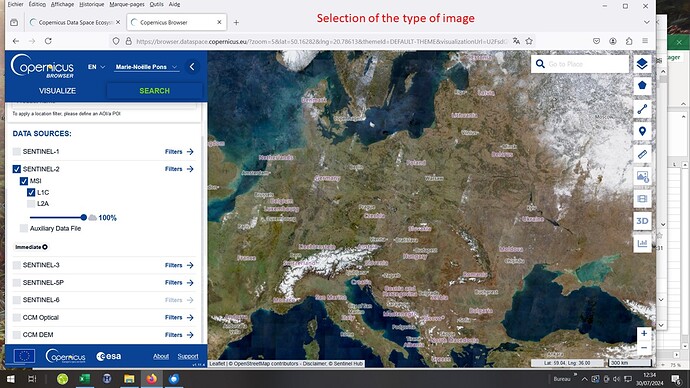Open the ruler measure tool
Image resolution: width=690 pixels, height=388 pixels.
point(642,154)
